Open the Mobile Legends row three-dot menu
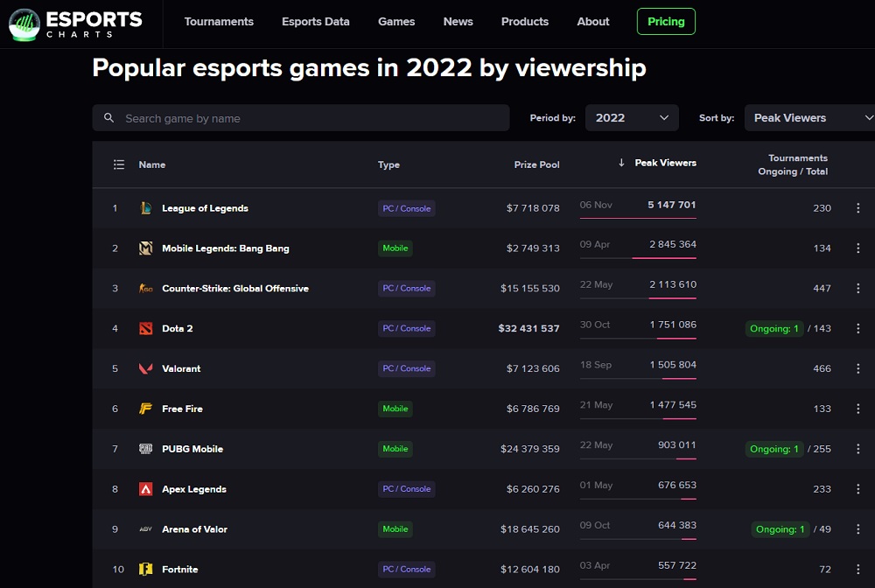The height and width of the screenshot is (588, 875). 857,248
